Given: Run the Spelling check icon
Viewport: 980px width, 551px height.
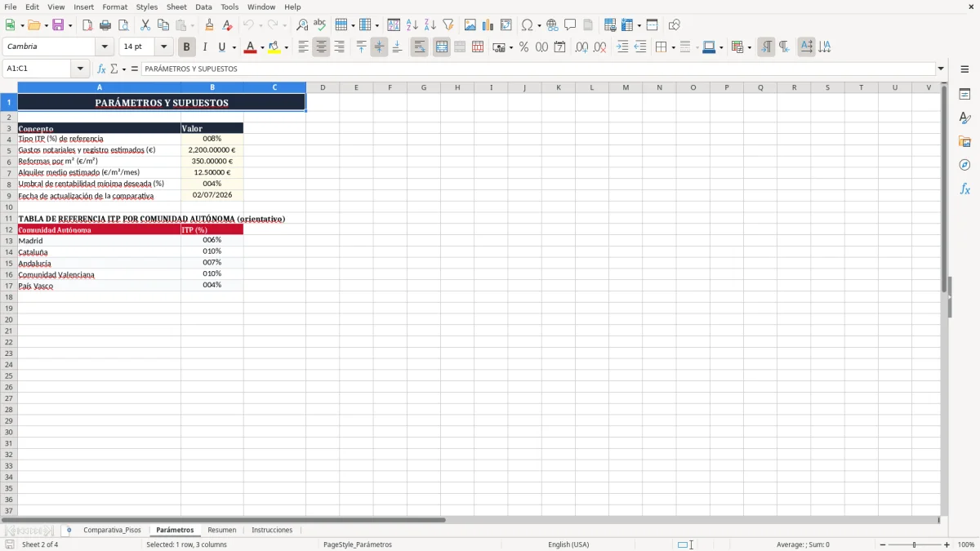Looking at the screenshot, I should (x=320, y=25).
